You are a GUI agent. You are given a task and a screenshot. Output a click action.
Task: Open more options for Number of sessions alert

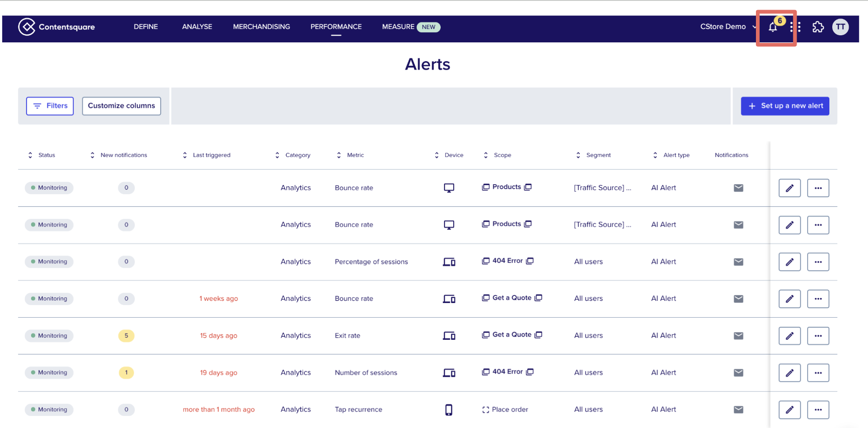[x=818, y=373]
